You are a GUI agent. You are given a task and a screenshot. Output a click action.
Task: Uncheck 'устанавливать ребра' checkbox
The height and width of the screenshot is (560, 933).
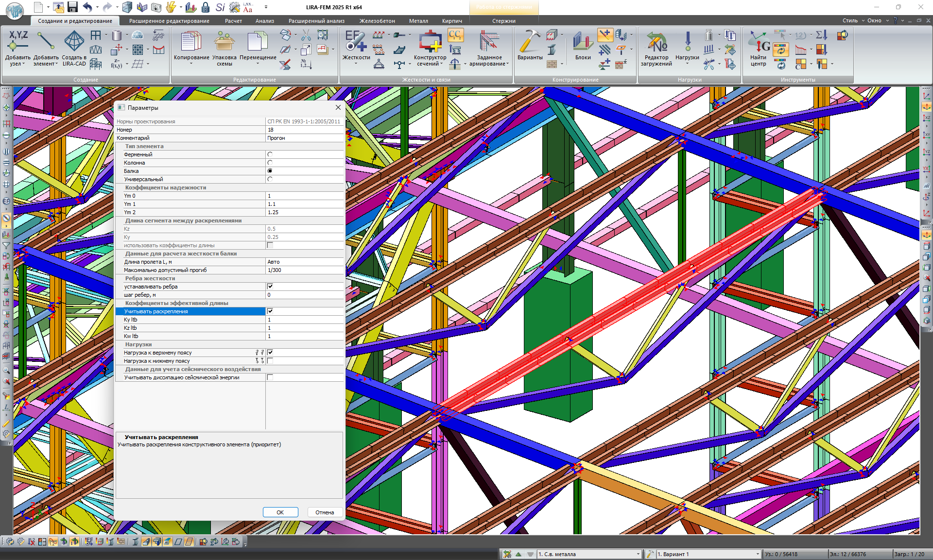tap(270, 287)
